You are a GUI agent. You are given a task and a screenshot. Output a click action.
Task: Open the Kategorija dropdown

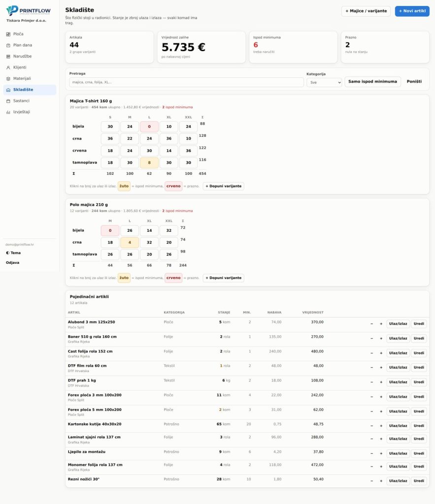[324, 82]
